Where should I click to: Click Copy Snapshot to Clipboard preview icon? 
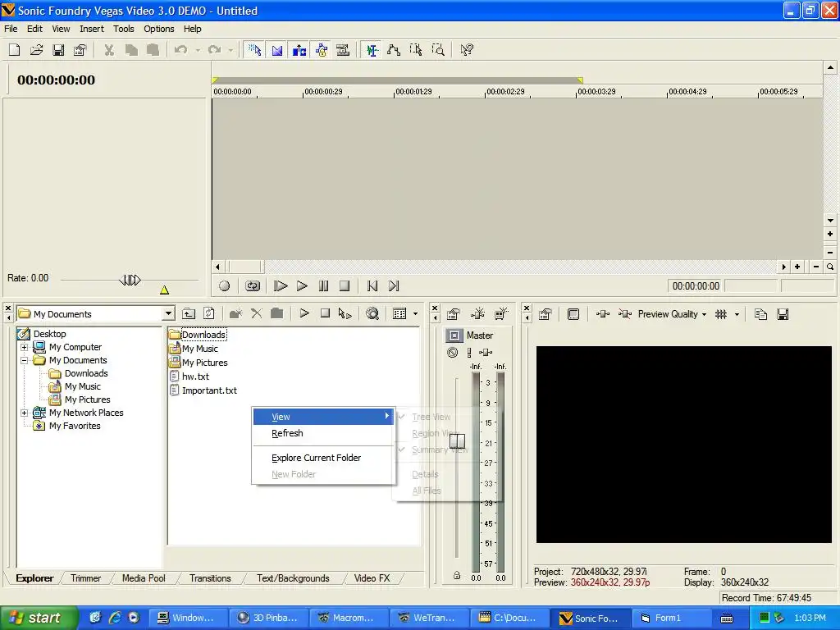tap(760, 314)
